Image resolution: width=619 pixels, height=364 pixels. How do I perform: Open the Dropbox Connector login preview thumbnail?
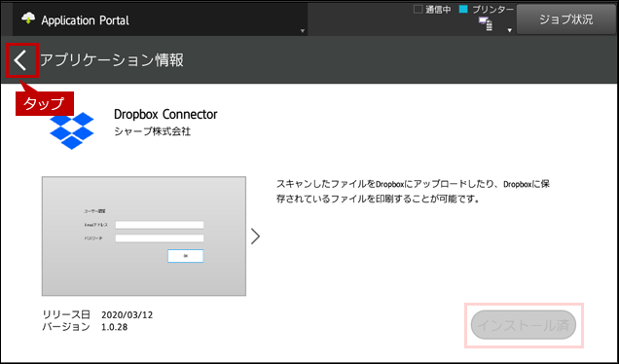[144, 237]
